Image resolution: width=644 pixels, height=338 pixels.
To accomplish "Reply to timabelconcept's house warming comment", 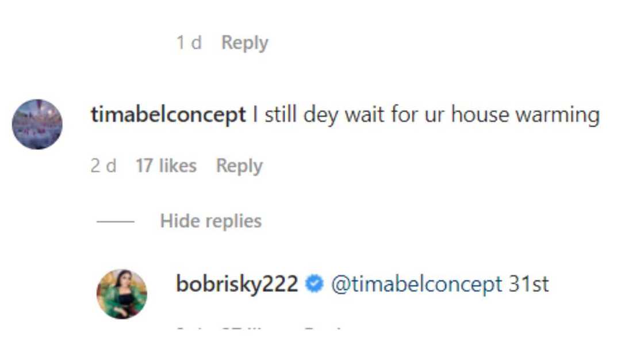I will click(x=239, y=166).
